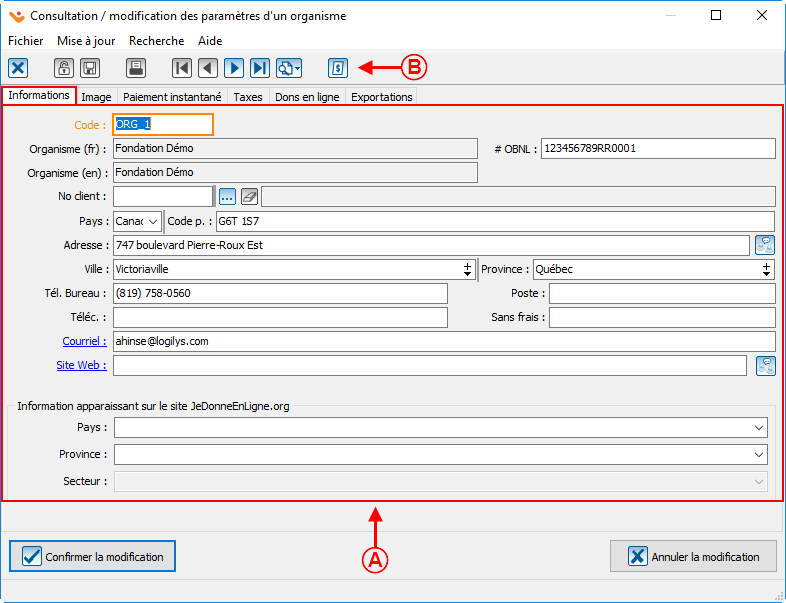This screenshot has height=603, width=786.
Task: Go to the first record
Action: (x=182, y=68)
